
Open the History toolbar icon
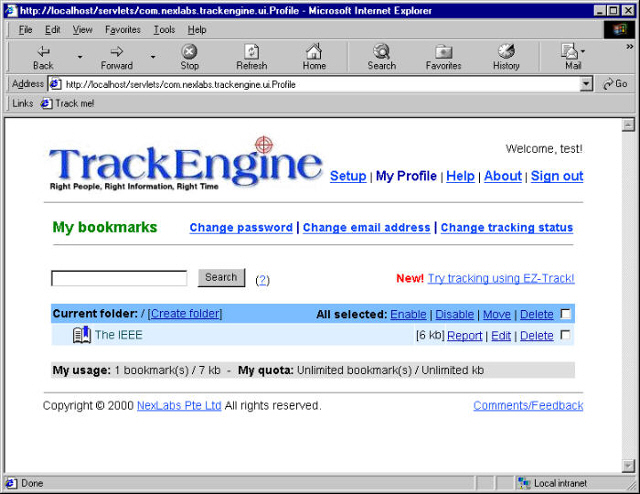506,51
